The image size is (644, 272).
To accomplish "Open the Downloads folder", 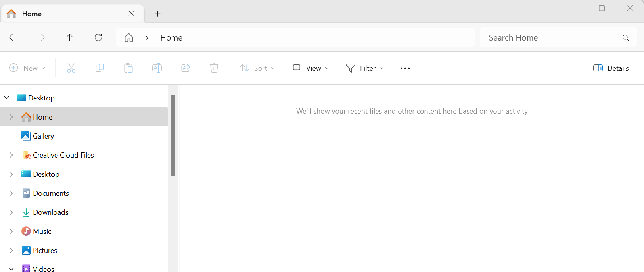I will tap(51, 212).
